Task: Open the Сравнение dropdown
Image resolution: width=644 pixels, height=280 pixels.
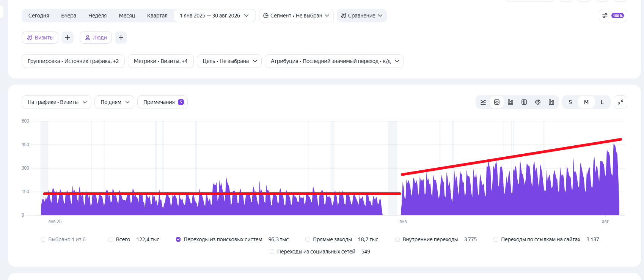Action: click(x=362, y=16)
